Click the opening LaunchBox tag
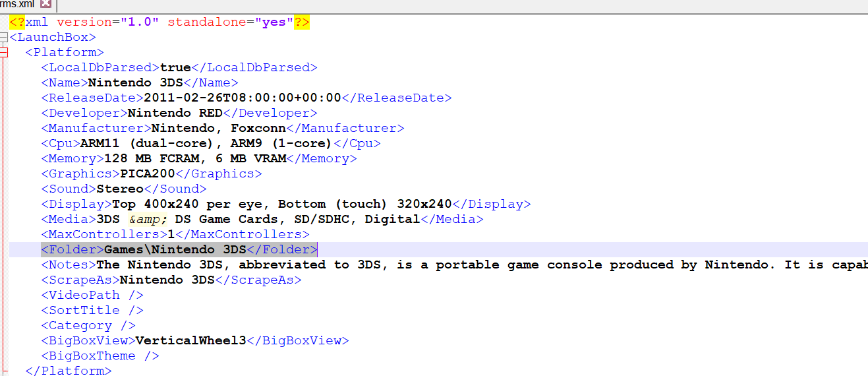 coord(53,37)
